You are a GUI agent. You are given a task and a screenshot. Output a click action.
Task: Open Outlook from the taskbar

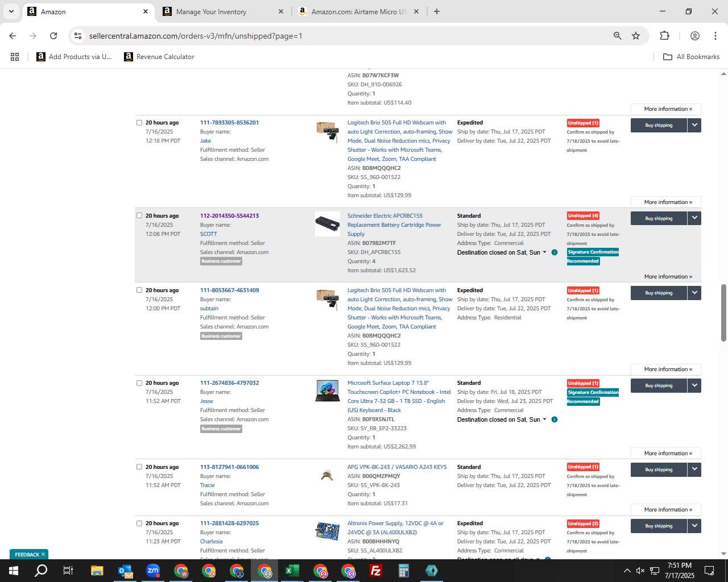point(125,571)
